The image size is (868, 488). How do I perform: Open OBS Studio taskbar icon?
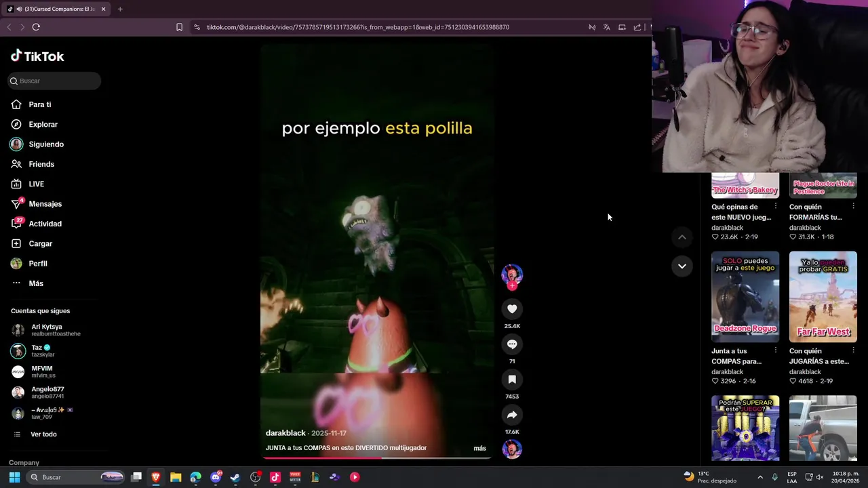pos(256,477)
